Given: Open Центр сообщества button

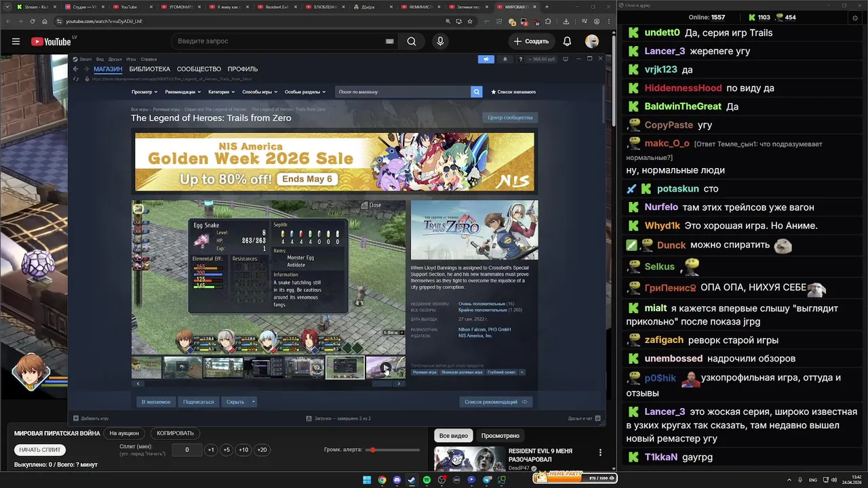Looking at the screenshot, I should click(x=510, y=117).
